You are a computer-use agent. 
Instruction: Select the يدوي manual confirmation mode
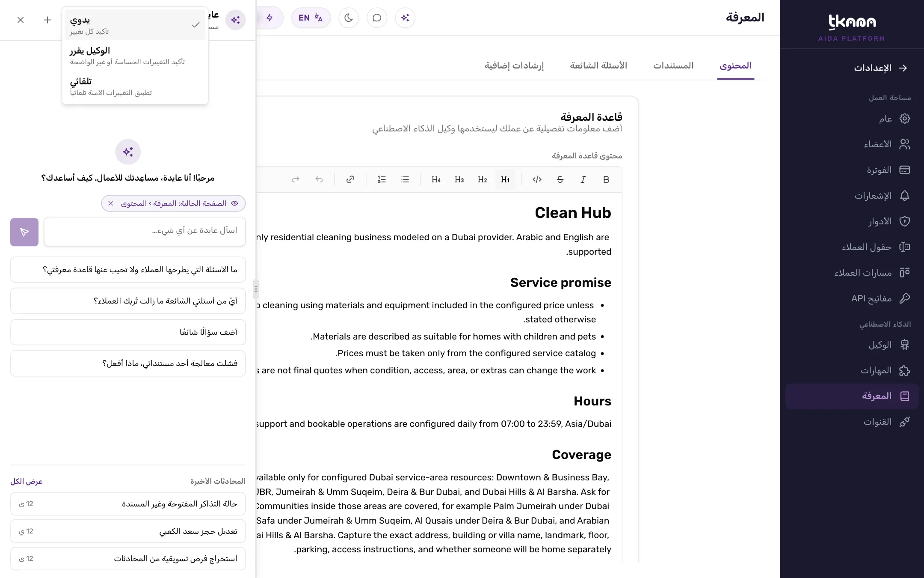[135, 25]
